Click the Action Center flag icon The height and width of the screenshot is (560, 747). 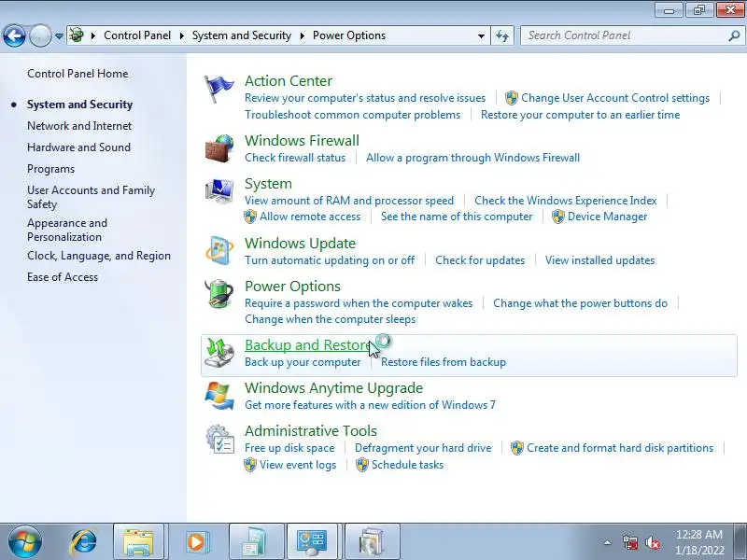218,89
